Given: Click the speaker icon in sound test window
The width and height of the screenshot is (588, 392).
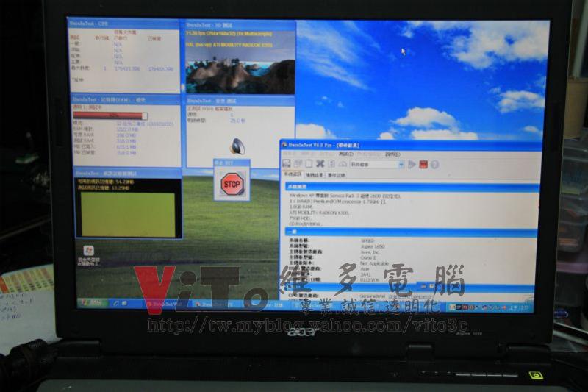Looking at the screenshot, I should tap(237, 146).
